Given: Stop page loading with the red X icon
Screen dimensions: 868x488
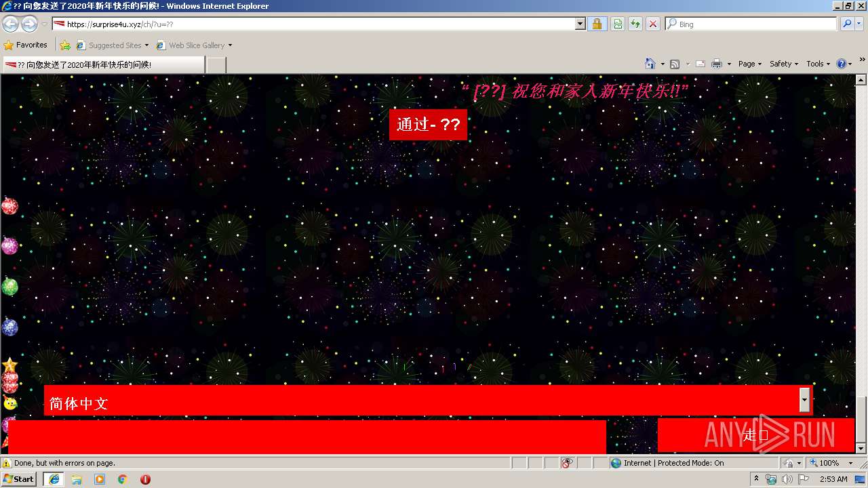Looking at the screenshot, I should (x=652, y=24).
